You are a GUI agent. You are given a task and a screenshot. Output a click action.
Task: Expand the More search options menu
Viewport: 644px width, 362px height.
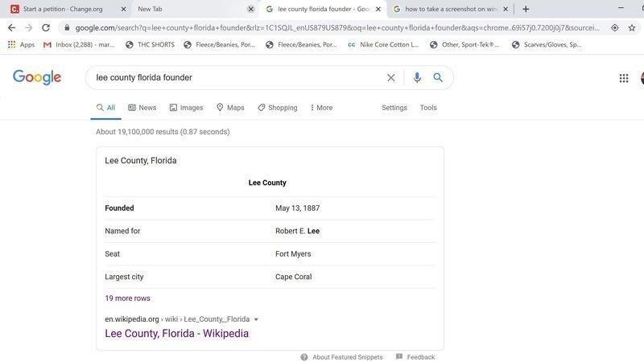321,108
